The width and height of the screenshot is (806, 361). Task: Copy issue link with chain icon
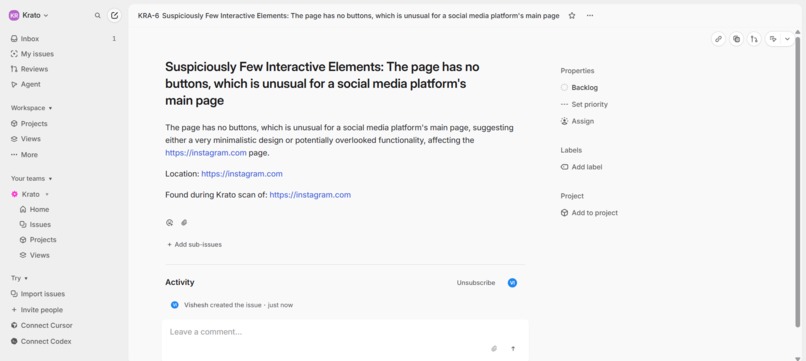[x=719, y=39]
